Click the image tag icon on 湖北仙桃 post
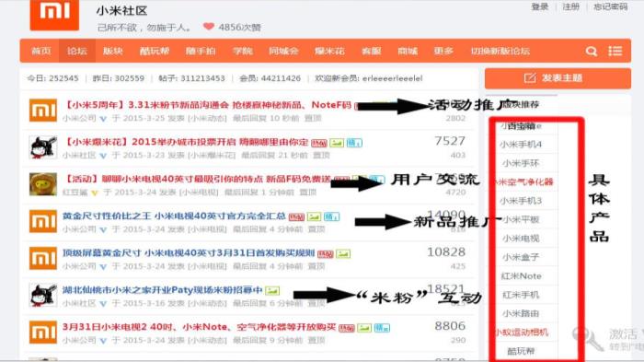Viewport: 644px width, 362px height. click(272, 291)
